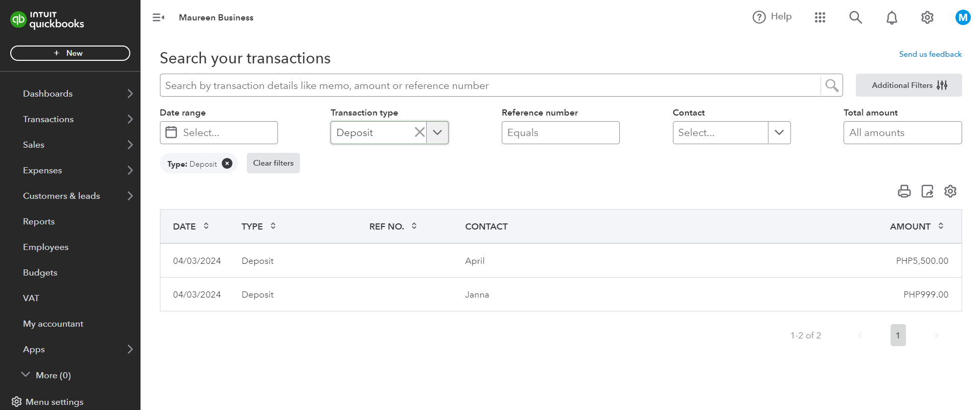The image size is (980, 410).
Task: Click the notifications bell icon
Action: [892, 18]
